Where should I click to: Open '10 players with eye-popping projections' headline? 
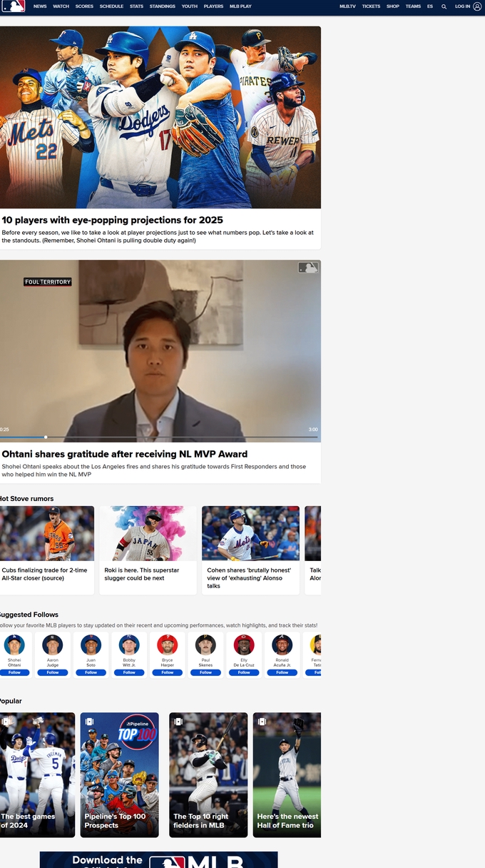[x=112, y=221]
